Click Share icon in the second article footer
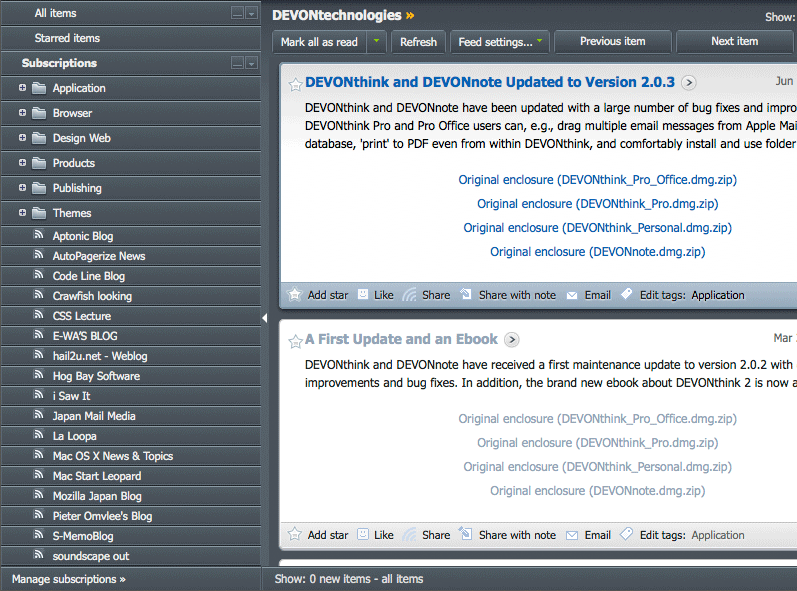The height and width of the screenshot is (591, 797). point(410,535)
